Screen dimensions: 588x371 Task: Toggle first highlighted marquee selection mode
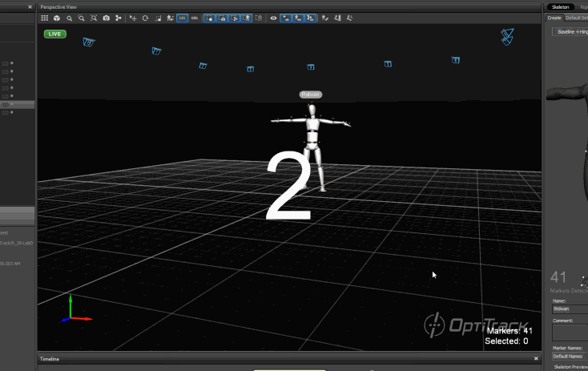209,18
